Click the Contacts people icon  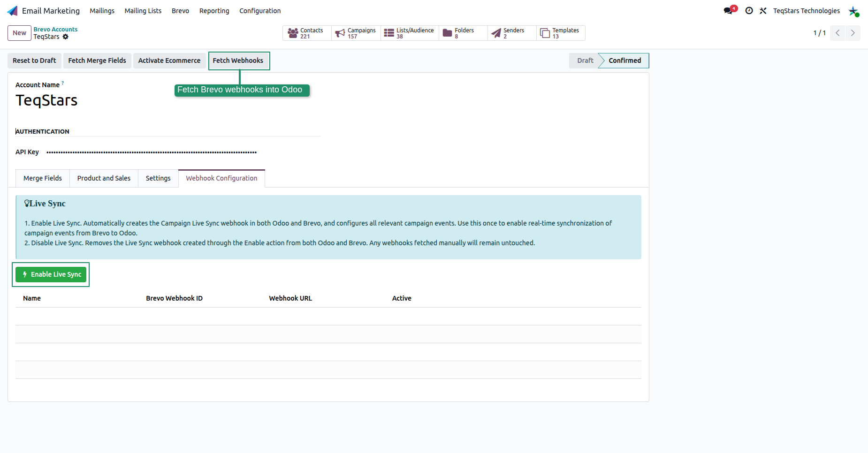(x=293, y=33)
